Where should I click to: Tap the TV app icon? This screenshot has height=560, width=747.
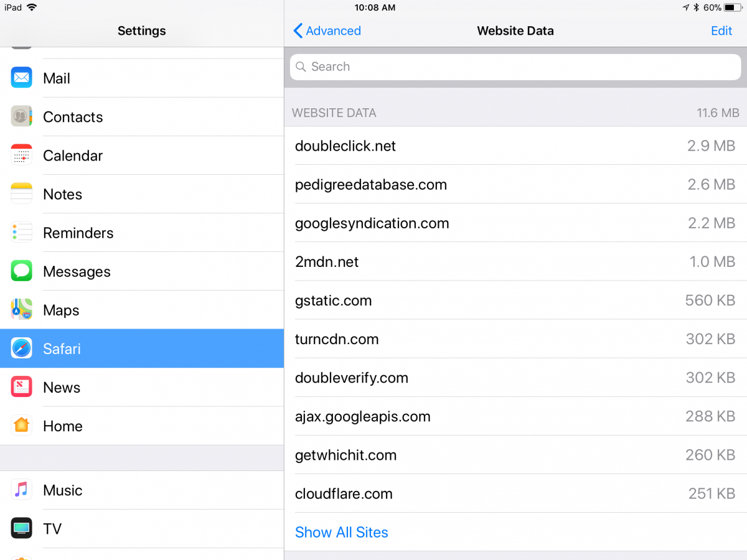click(22, 529)
